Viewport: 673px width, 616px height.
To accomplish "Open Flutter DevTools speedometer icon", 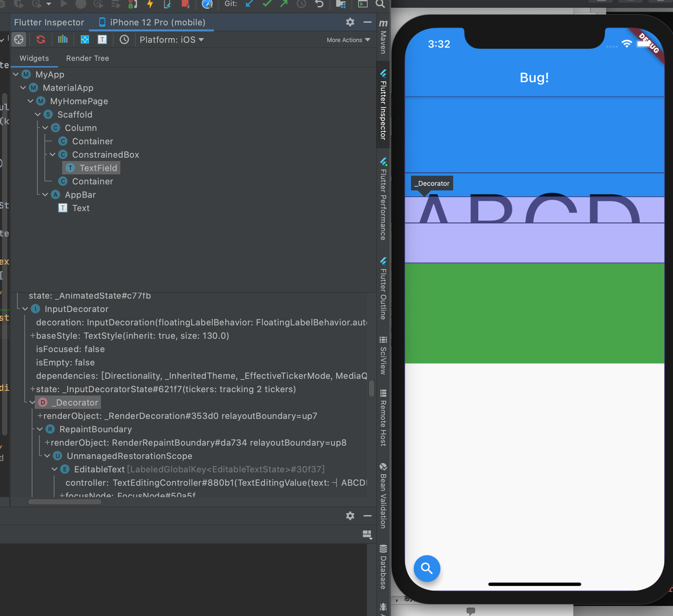I will click(207, 4).
